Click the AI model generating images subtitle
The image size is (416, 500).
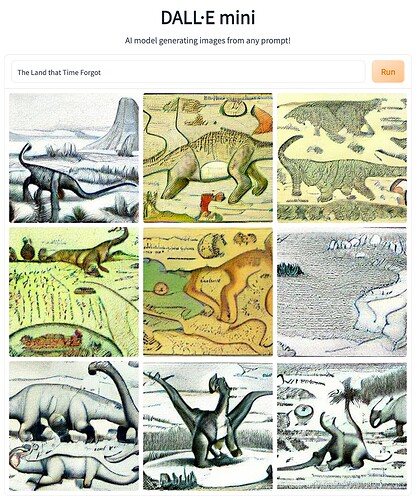[x=208, y=41]
